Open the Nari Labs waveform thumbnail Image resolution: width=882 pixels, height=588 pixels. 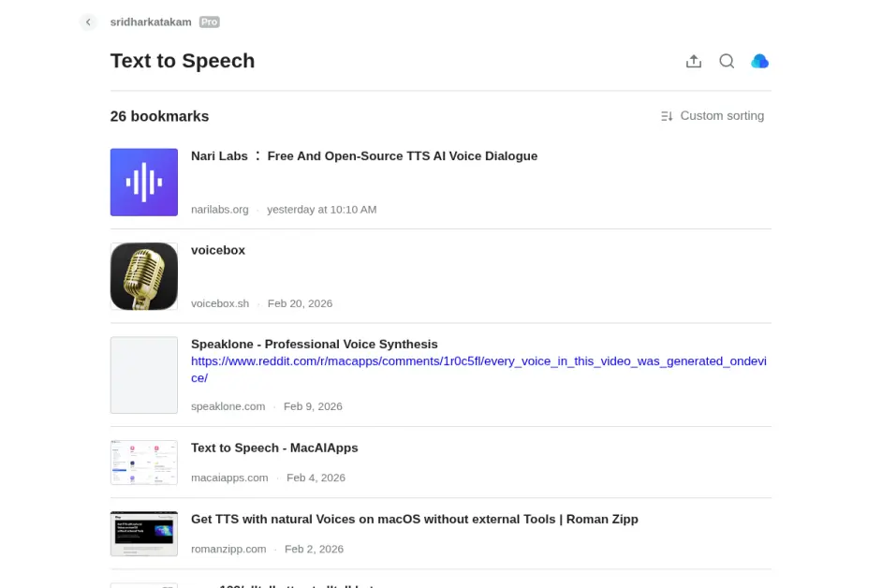[144, 183]
